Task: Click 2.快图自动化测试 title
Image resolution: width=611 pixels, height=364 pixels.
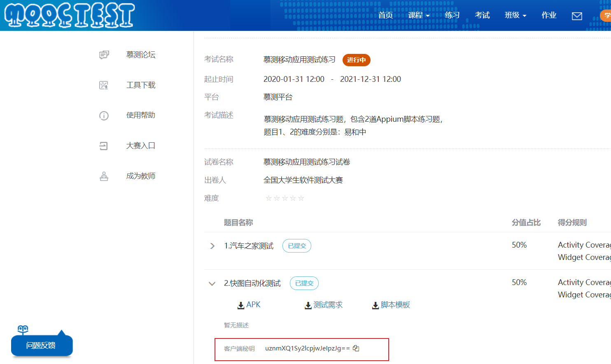Action: point(252,283)
